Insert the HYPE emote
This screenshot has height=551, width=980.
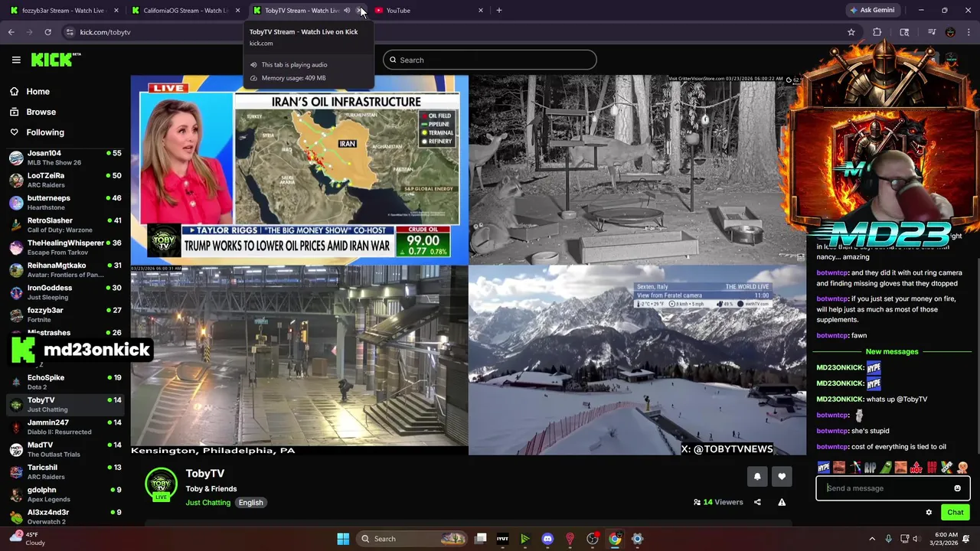tap(824, 468)
